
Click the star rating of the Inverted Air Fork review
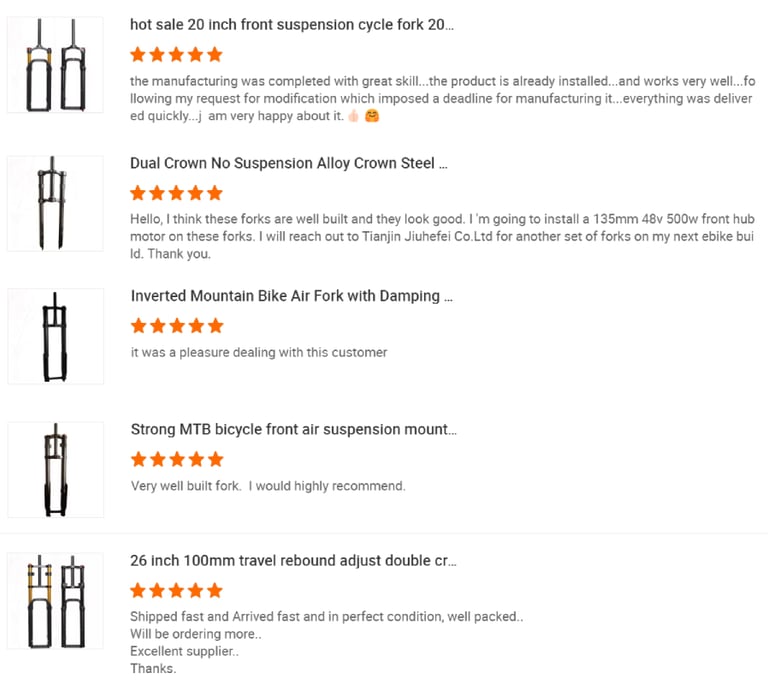177,326
